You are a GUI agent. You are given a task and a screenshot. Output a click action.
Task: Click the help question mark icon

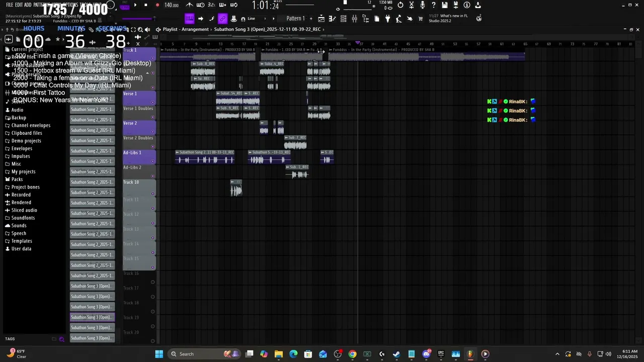pyautogui.click(x=434, y=5)
